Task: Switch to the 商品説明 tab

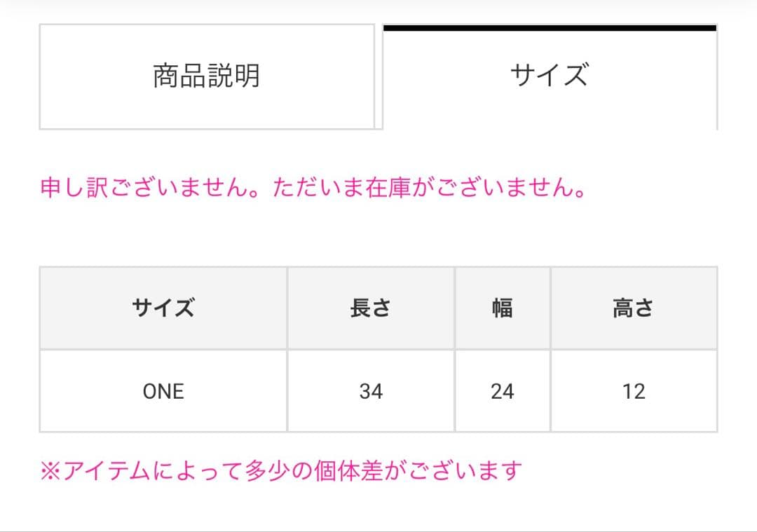Action: (207, 76)
